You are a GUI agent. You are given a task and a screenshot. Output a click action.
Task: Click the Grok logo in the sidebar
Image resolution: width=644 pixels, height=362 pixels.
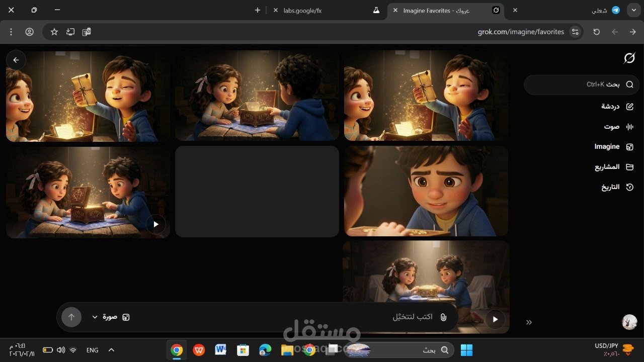(629, 58)
